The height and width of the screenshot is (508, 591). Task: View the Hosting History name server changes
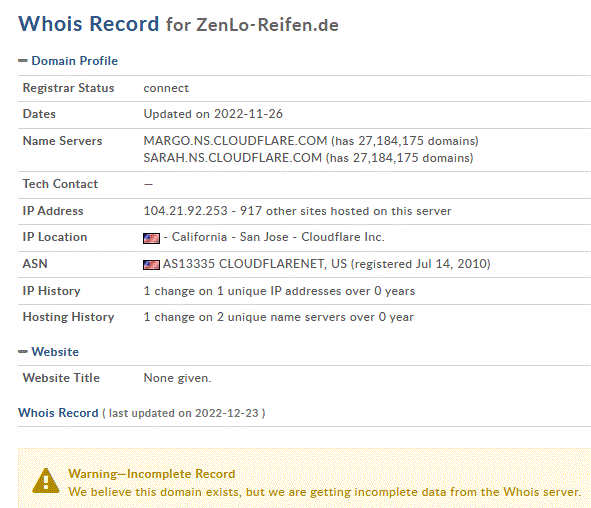click(x=278, y=317)
